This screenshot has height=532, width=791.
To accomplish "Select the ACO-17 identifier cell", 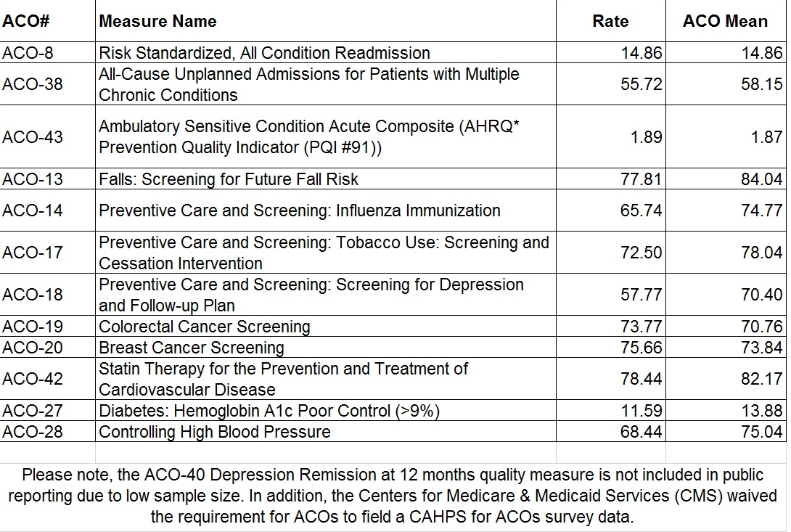I will point(32,253).
